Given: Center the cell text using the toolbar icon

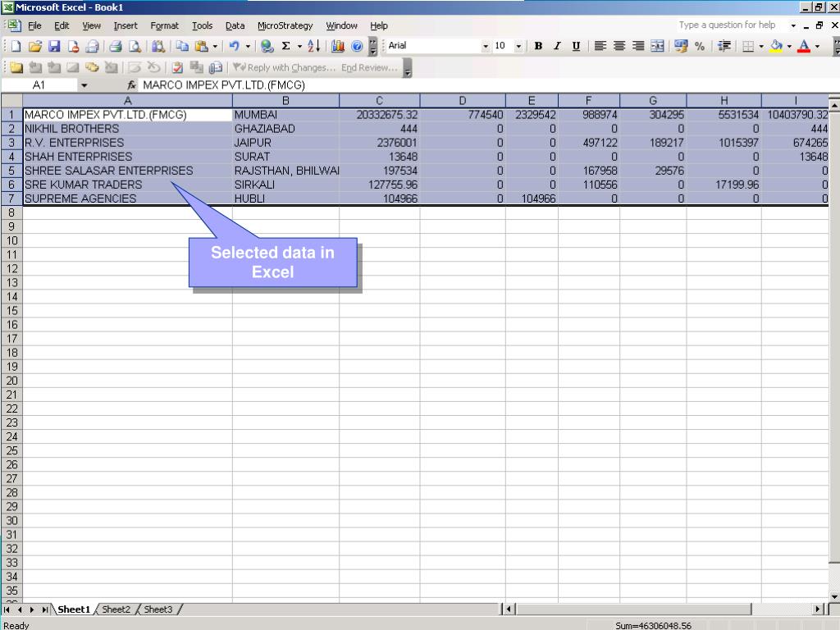Looking at the screenshot, I should pyautogui.click(x=619, y=46).
